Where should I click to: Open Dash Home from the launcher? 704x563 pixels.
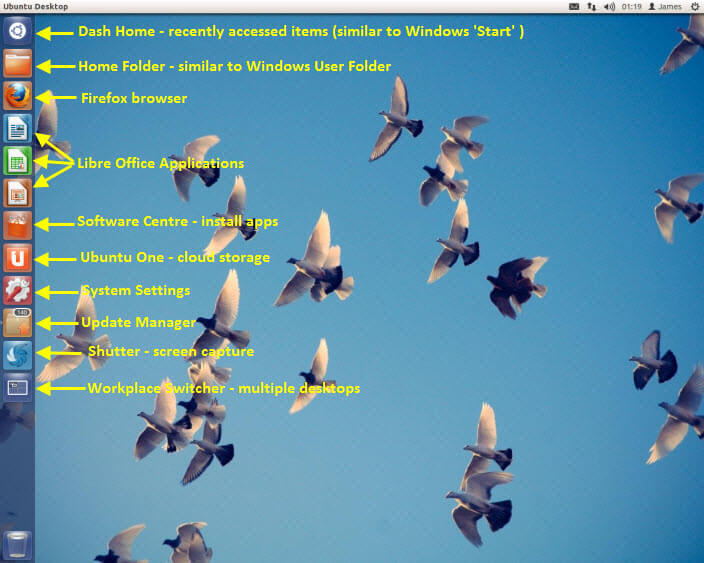pos(18,31)
